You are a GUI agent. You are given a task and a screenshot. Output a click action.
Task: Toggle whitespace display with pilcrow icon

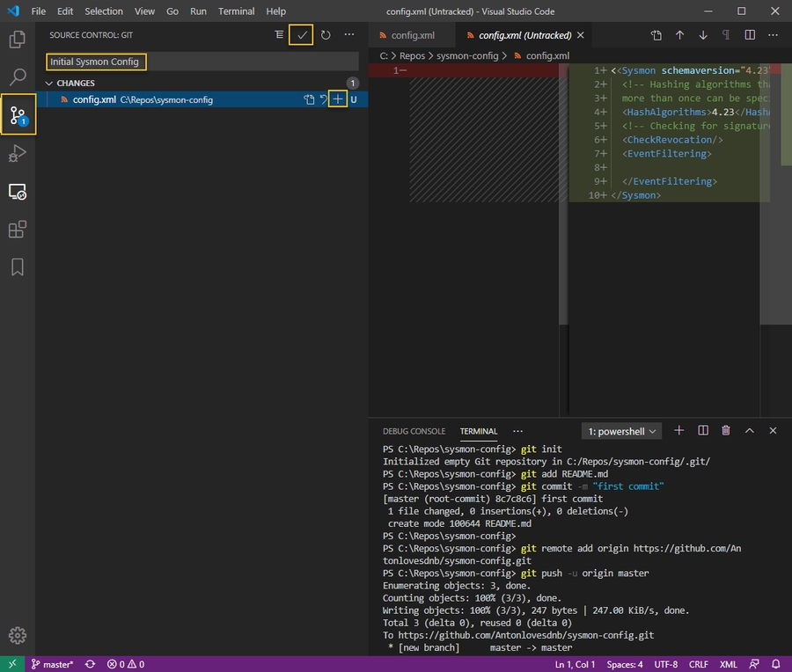pos(726,35)
